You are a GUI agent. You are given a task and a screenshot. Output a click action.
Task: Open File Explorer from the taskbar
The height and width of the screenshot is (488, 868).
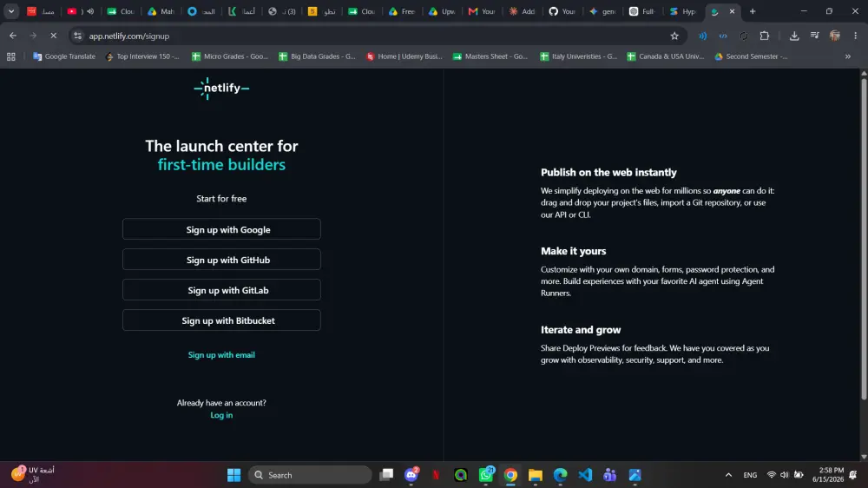click(x=536, y=475)
